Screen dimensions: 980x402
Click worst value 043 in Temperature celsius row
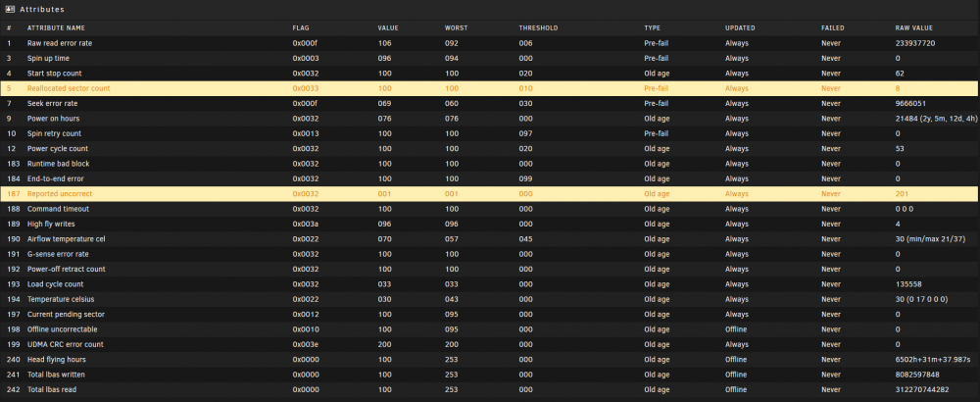[x=451, y=299]
